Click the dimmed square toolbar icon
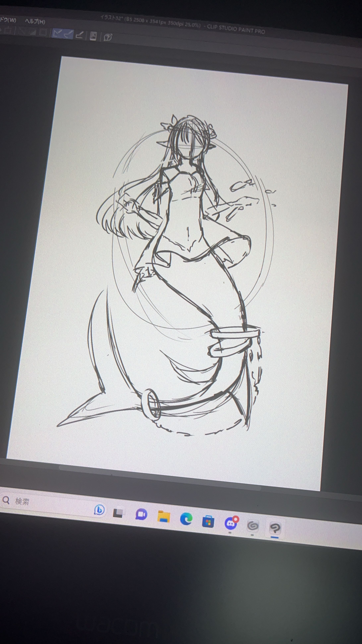This screenshot has width=362, height=644. coord(43,32)
